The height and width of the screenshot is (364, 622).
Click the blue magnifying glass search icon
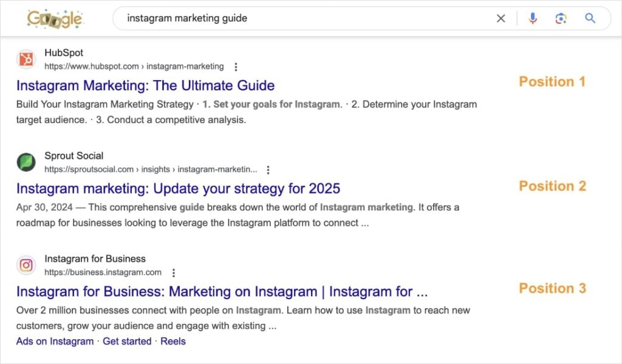click(x=590, y=18)
